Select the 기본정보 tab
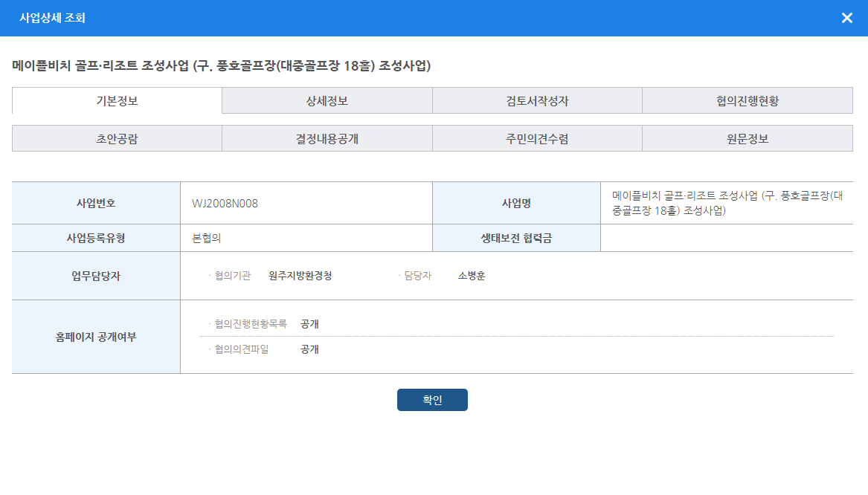This screenshot has width=868, height=495. (117, 101)
